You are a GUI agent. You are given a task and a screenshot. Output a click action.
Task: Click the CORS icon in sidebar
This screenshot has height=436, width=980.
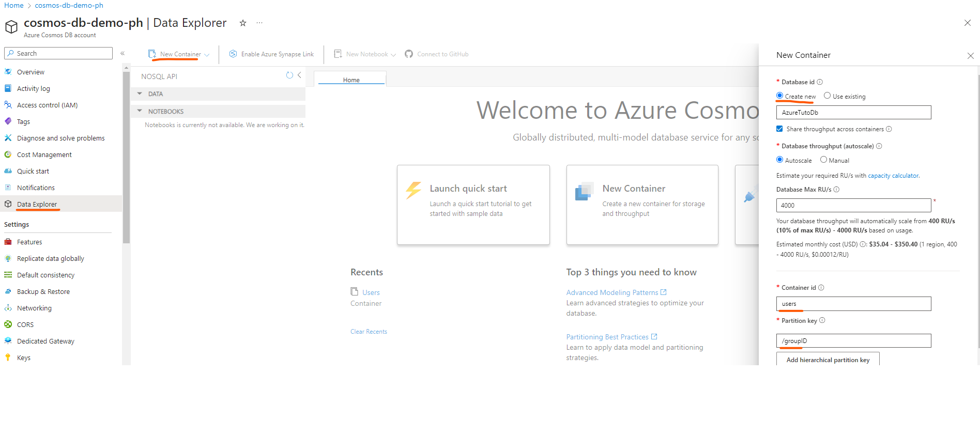(x=8, y=324)
